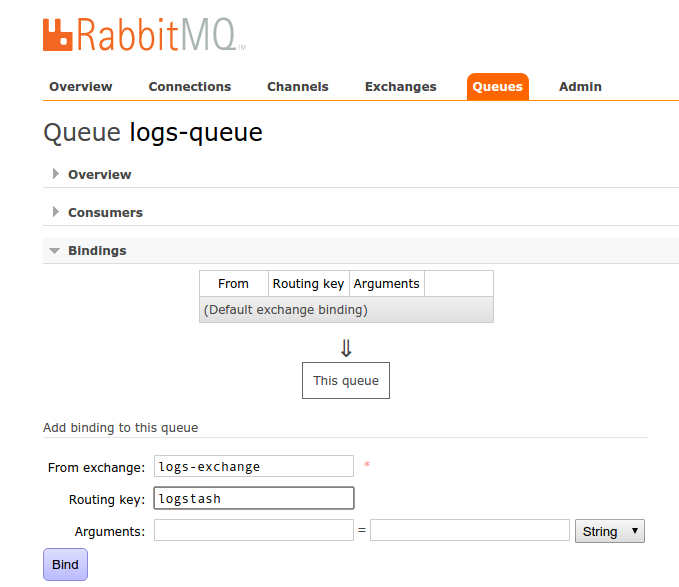Click the 'Add binding to this queue' heading
Viewport: 679px width, 587px height.
pos(120,428)
